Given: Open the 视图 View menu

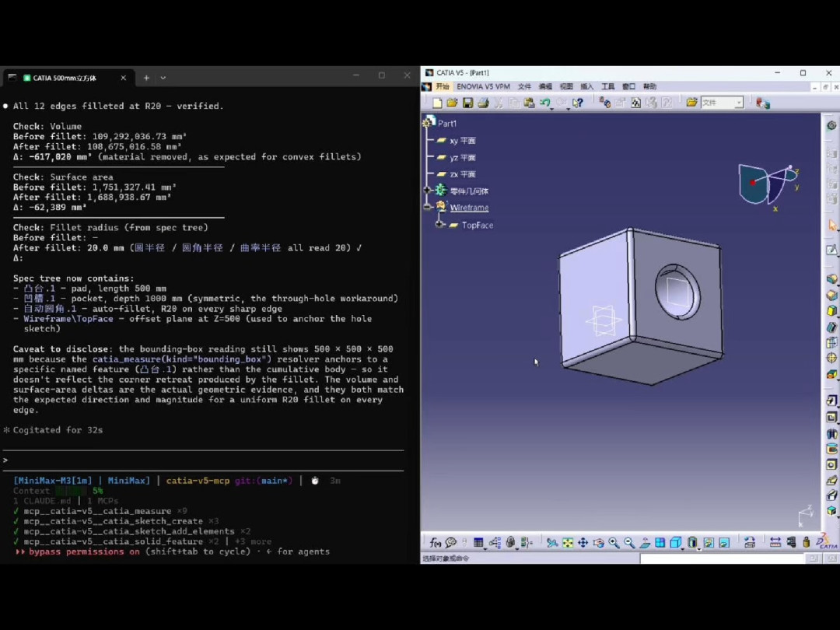Looking at the screenshot, I should tap(566, 86).
